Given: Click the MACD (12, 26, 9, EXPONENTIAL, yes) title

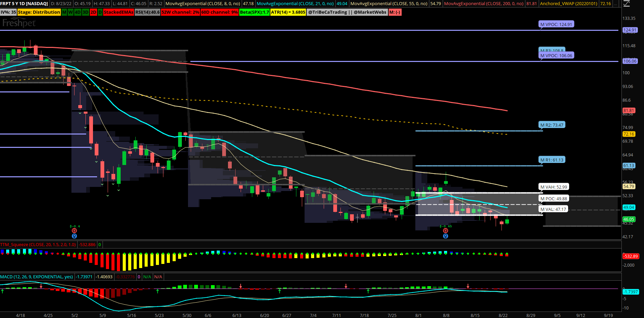Looking at the screenshot, I should (37, 277).
